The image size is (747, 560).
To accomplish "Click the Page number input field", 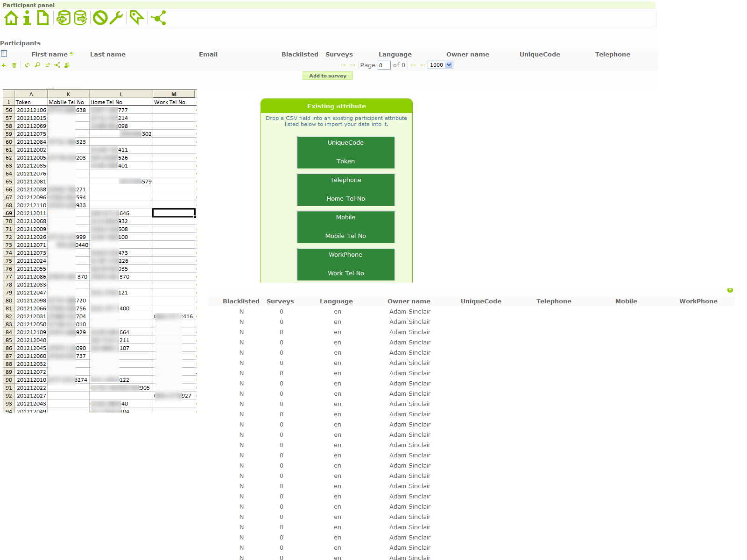I will tap(384, 65).
